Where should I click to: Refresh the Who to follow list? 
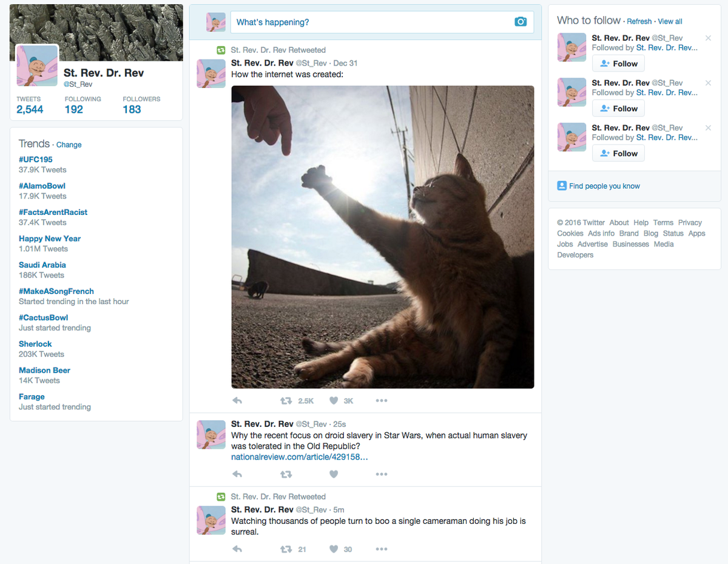click(x=639, y=21)
